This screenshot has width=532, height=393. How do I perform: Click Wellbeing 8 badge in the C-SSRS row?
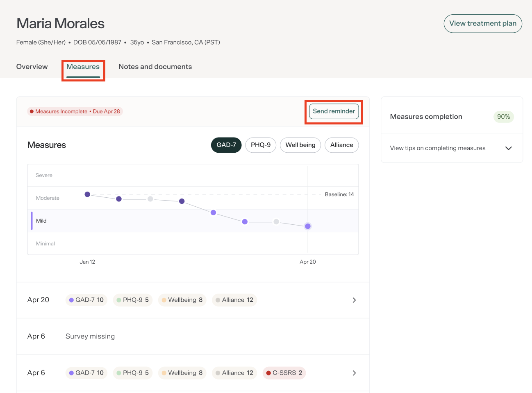pyautogui.click(x=182, y=373)
